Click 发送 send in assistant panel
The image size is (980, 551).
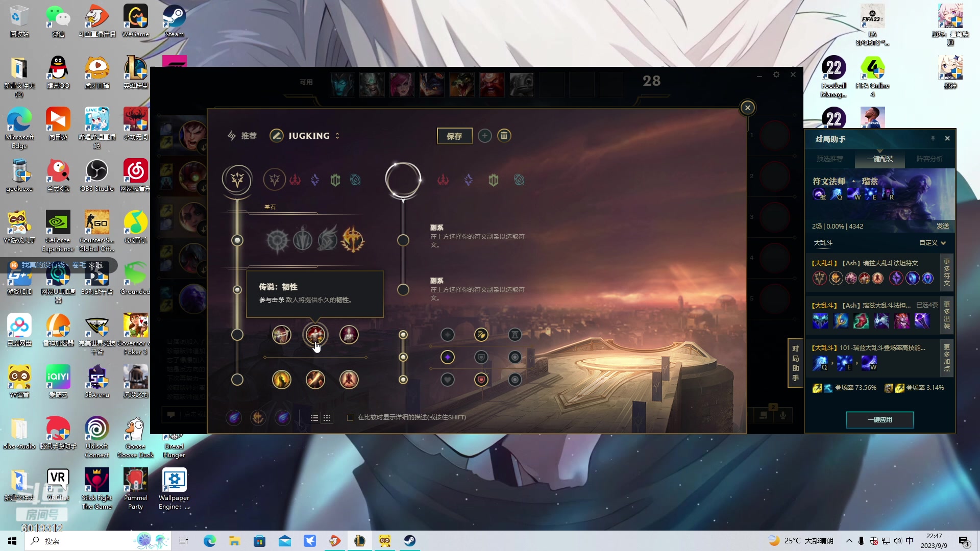[x=943, y=226]
